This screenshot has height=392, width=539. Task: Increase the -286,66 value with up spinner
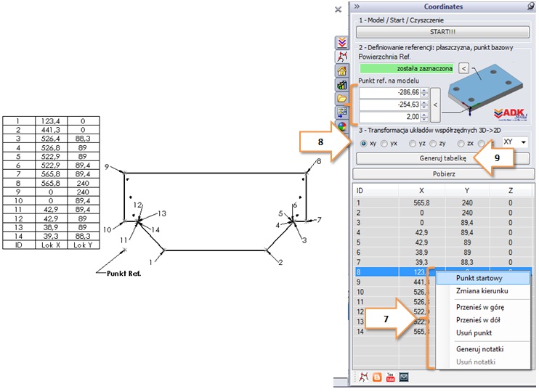(424, 90)
